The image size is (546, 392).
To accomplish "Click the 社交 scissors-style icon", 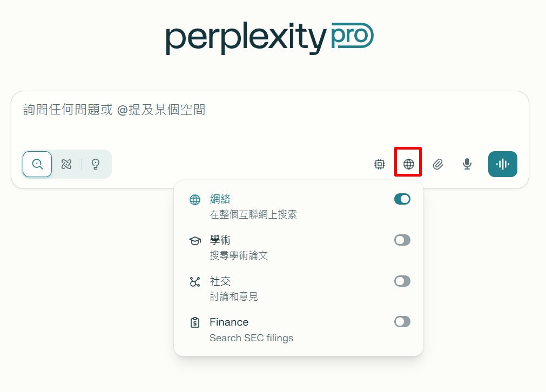I will tap(194, 281).
